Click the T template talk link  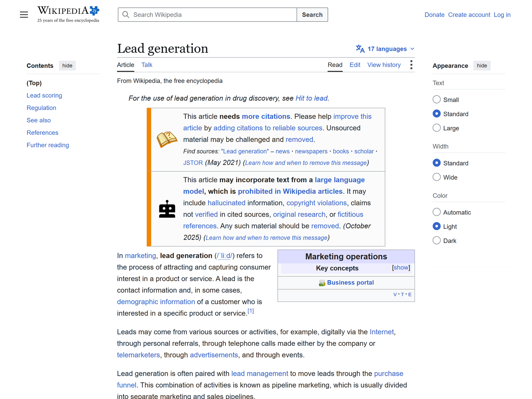tap(402, 295)
